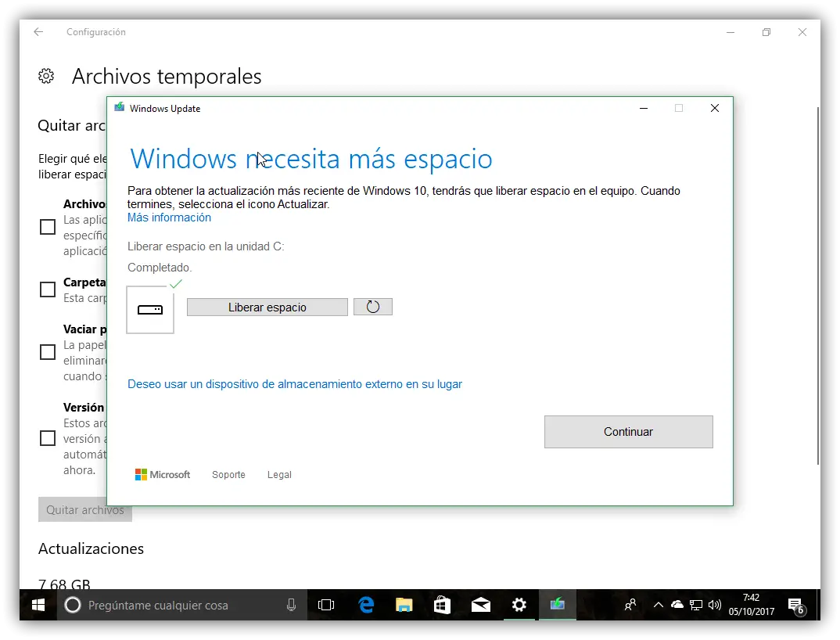Check the Carpeta checkbox in Configuración

coord(48,289)
